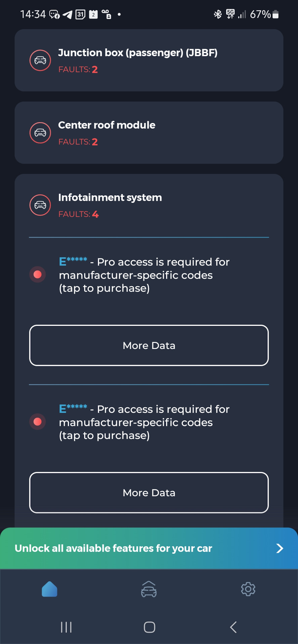The image size is (298, 644).
Task: Tap the second red fault status dot
Action: coord(38,422)
